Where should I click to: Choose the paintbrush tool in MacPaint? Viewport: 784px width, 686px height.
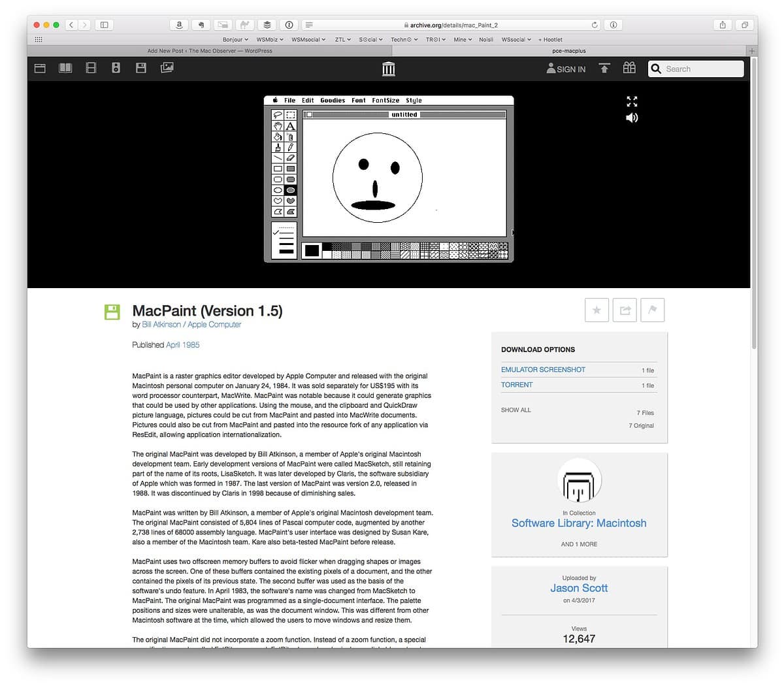(x=278, y=147)
